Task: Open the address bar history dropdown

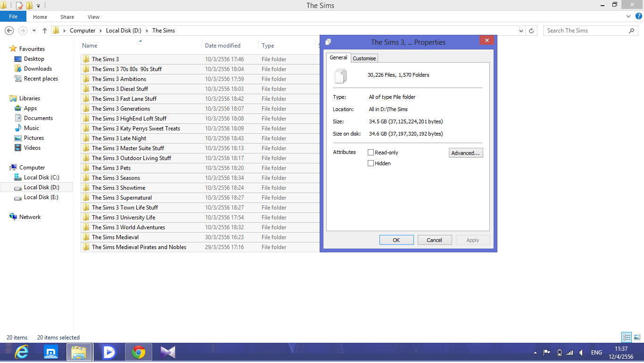Action: [x=521, y=31]
